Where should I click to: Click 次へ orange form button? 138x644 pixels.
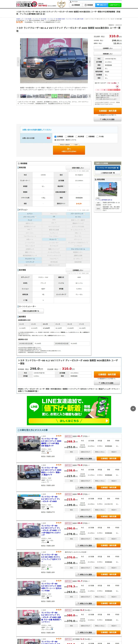[69, 150]
